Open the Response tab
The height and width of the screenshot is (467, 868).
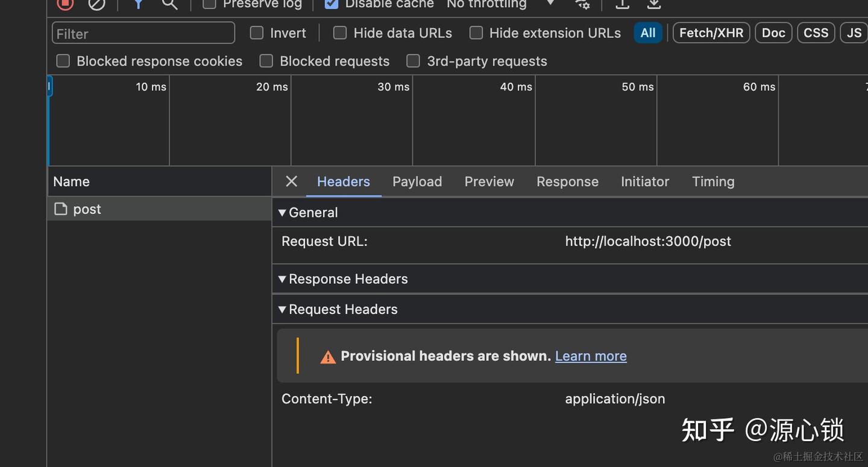567,181
